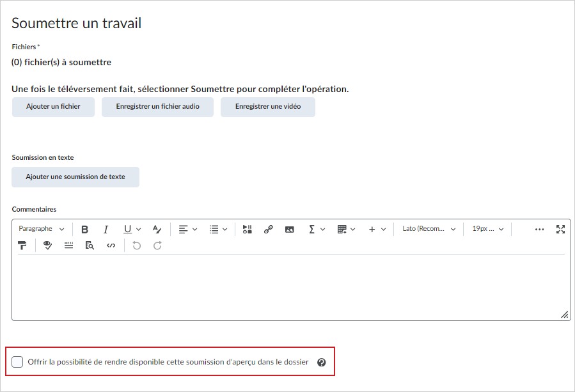Screen dimensions: 575x392
Task: Expand the list options arrow
Action: pyautogui.click(x=224, y=229)
